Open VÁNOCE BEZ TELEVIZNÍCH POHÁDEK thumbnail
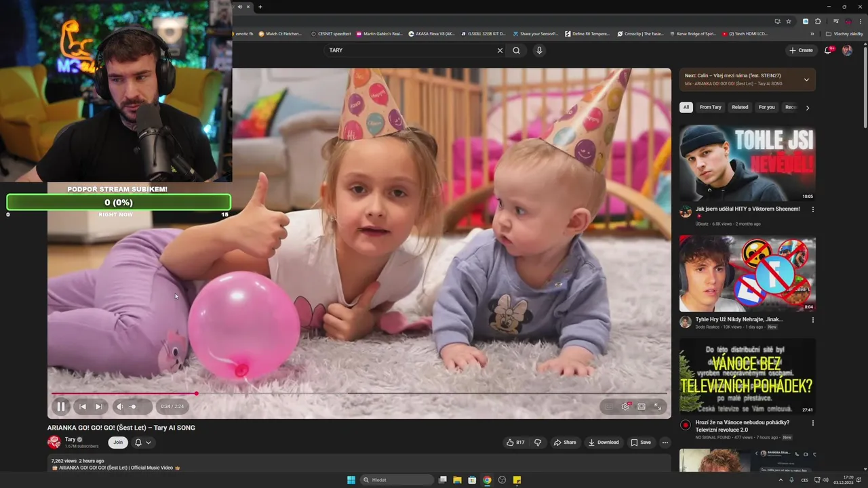868x488 pixels. pyautogui.click(x=747, y=376)
